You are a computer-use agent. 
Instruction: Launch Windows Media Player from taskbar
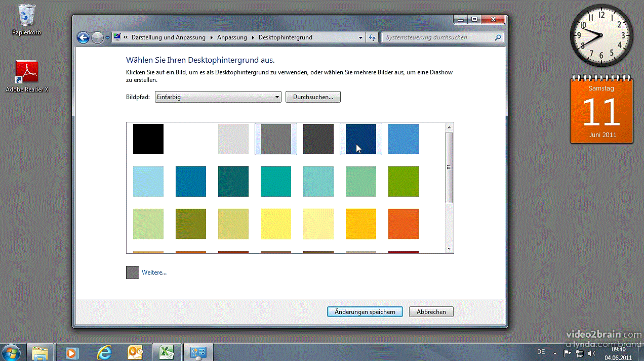pyautogui.click(x=72, y=352)
